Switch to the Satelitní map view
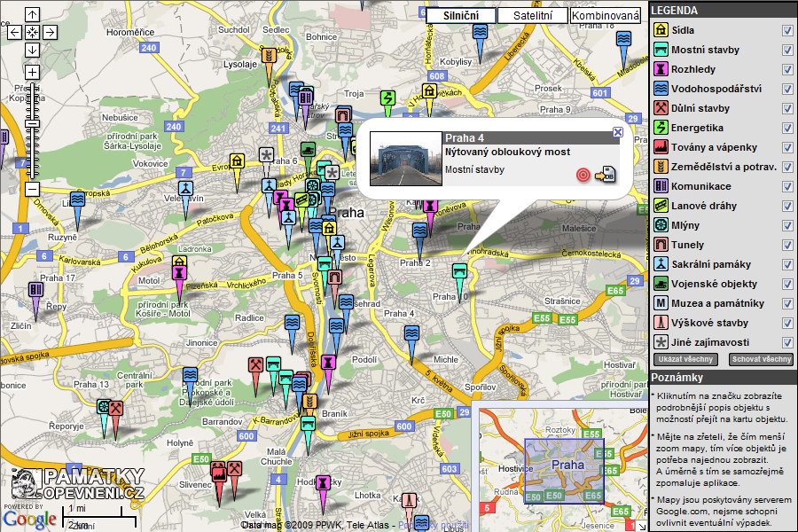798x532 pixels. coord(532,16)
